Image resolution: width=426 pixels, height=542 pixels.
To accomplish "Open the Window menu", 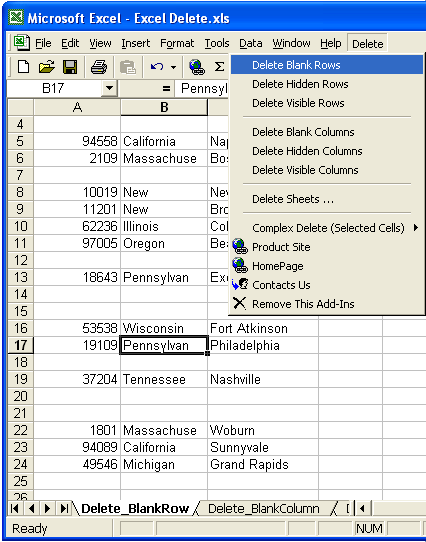I will click(291, 43).
